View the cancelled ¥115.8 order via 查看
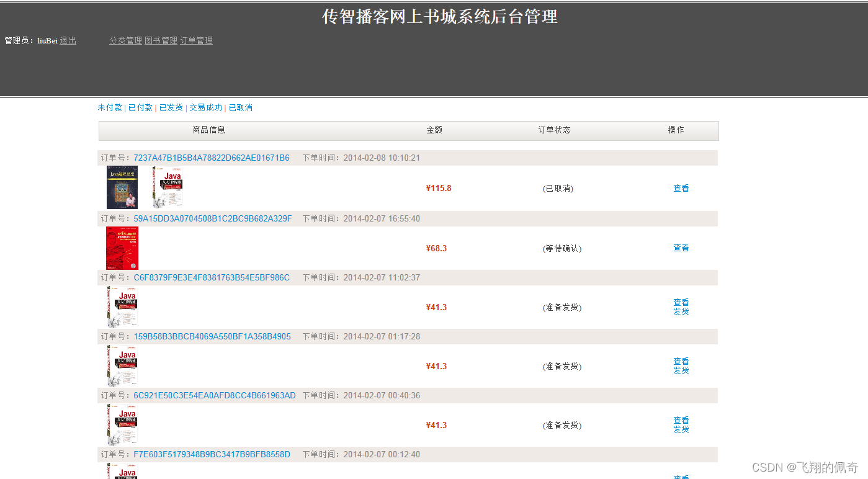This screenshot has width=868, height=479. pos(681,188)
